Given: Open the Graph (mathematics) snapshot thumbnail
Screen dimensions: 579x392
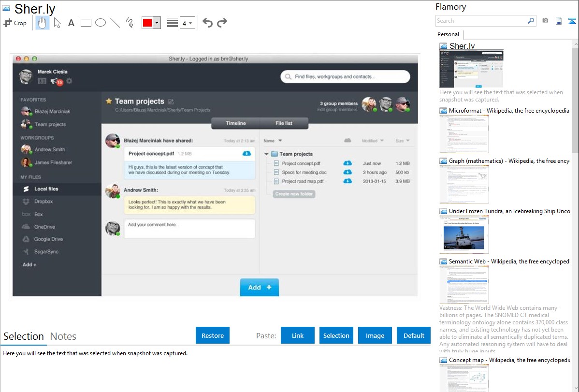Looking at the screenshot, I should tap(464, 184).
